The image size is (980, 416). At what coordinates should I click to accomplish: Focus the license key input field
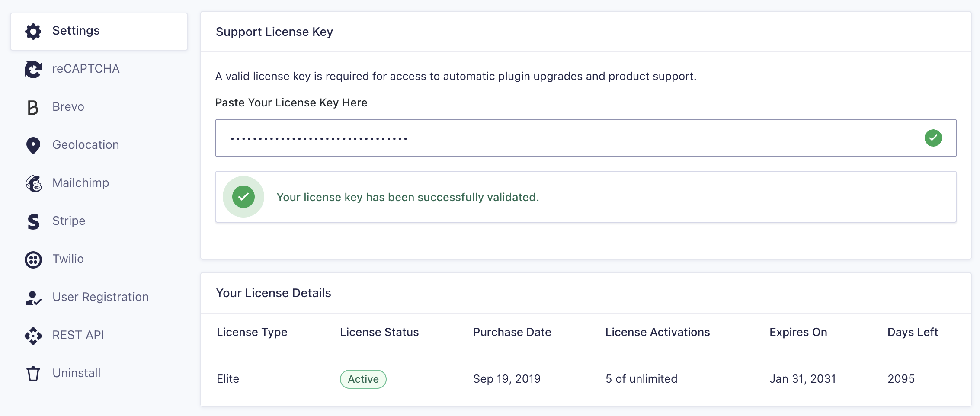pos(586,138)
